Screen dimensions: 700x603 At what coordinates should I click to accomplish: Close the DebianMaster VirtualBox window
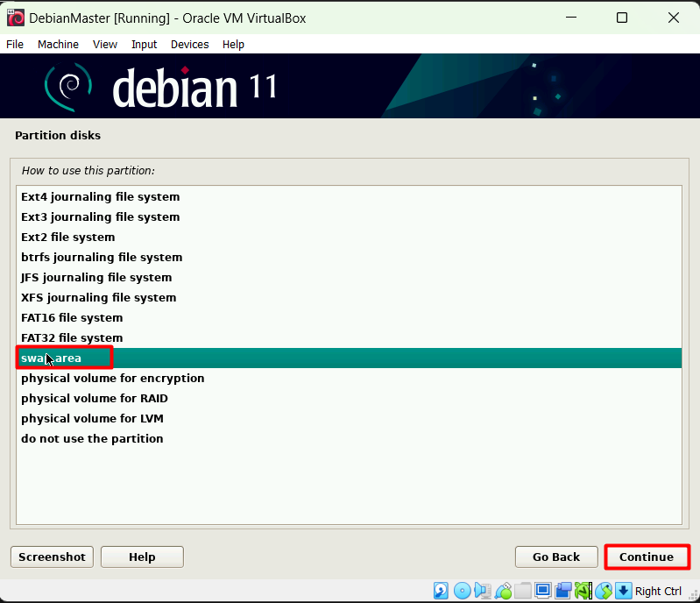click(673, 18)
